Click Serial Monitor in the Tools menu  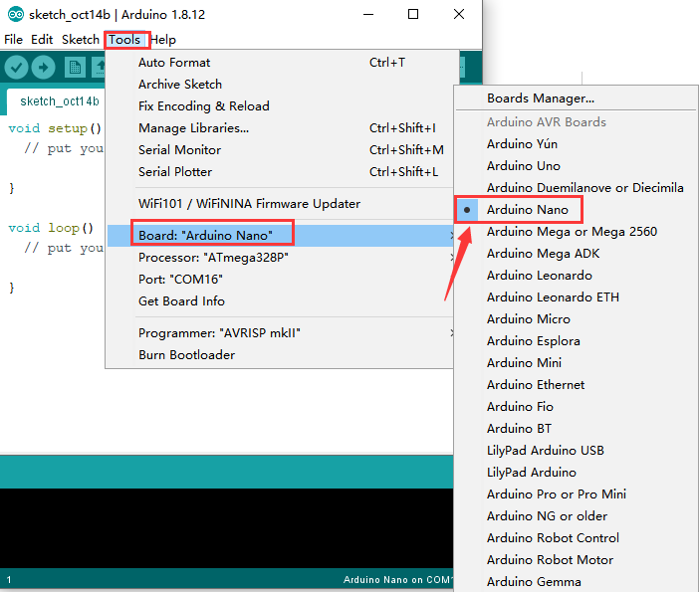[x=179, y=150]
